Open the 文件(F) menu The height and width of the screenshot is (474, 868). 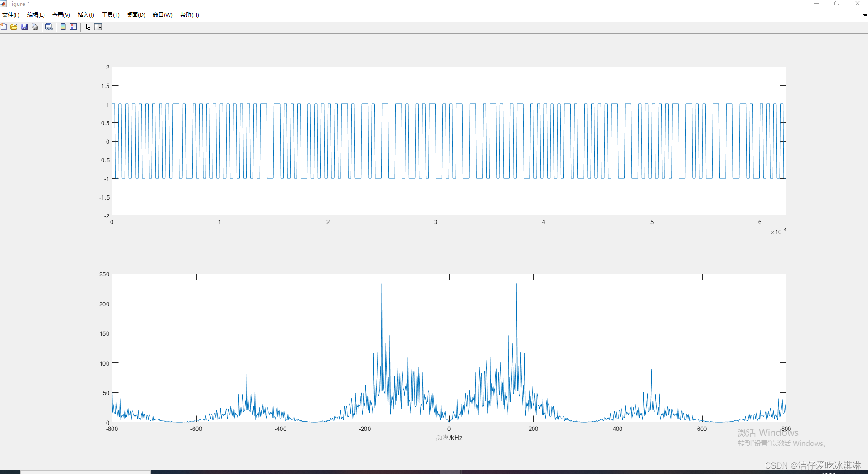tap(11, 15)
